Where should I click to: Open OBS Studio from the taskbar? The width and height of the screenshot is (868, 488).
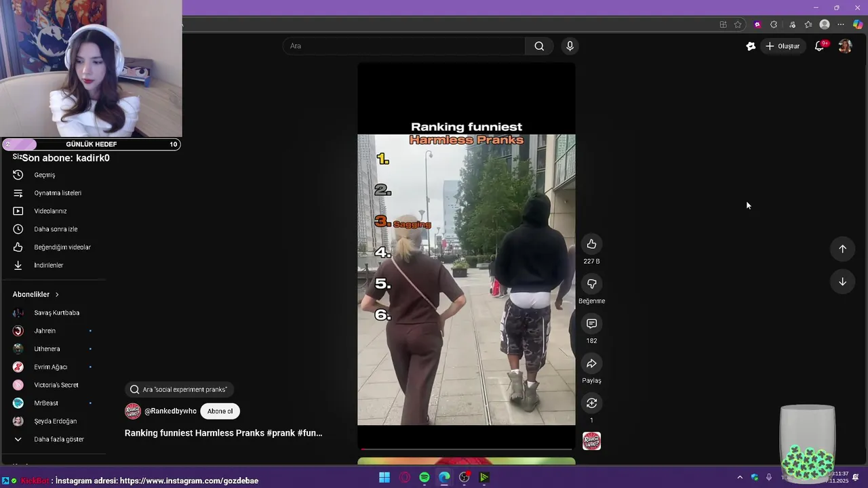click(465, 477)
